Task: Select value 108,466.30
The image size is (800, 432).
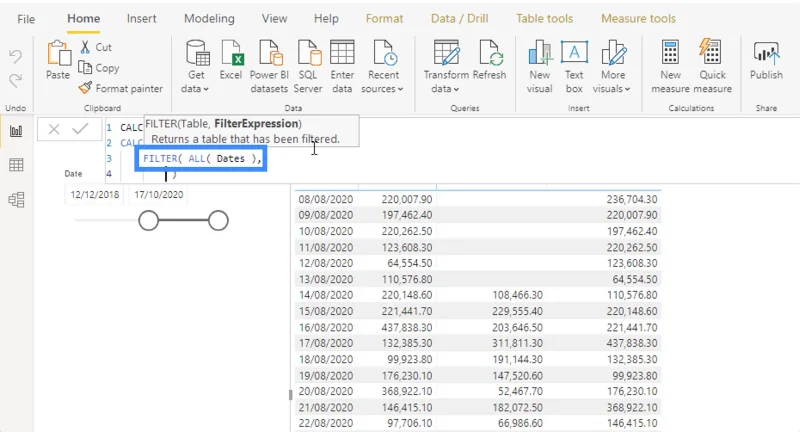Action: pos(517,295)
